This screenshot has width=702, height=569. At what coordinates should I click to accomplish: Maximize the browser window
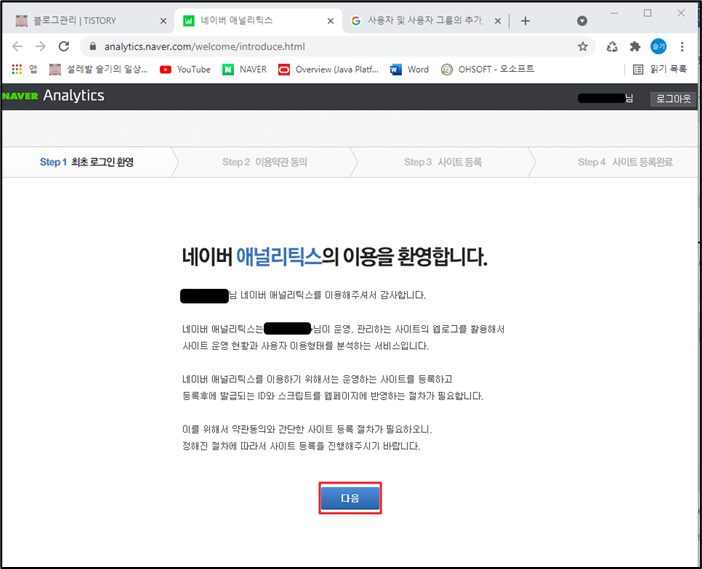(647, 13)
